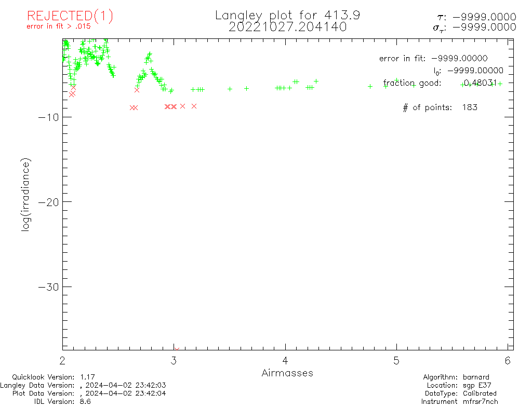The height and width of the screenshot is (408, 532).
Task: Click the 'error in fit: -9999.00000' annotation in plot
Action: click(x=433, y=59)
